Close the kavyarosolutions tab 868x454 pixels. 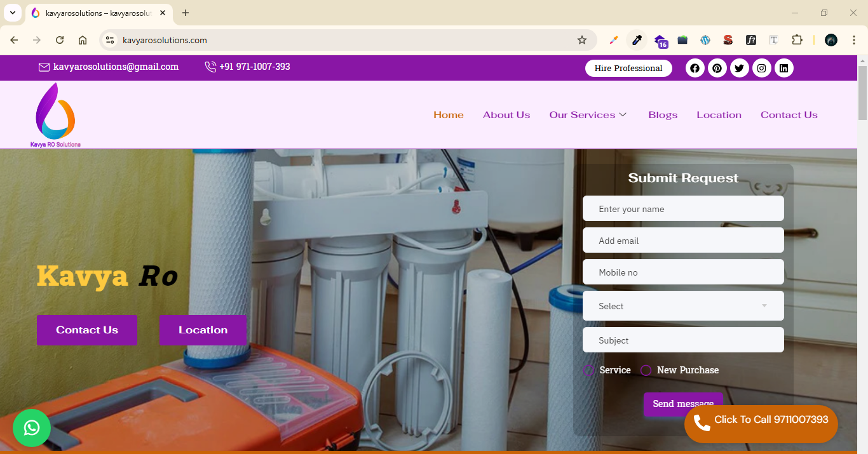(163, 13)
